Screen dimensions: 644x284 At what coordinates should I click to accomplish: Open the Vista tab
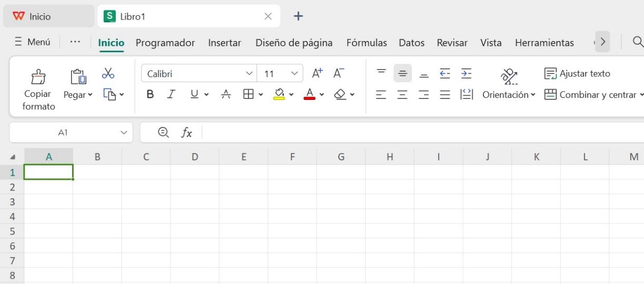pos(491,43)
